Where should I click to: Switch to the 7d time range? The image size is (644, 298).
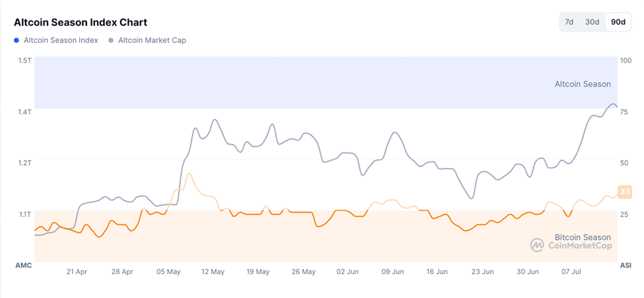click(569, 22)
